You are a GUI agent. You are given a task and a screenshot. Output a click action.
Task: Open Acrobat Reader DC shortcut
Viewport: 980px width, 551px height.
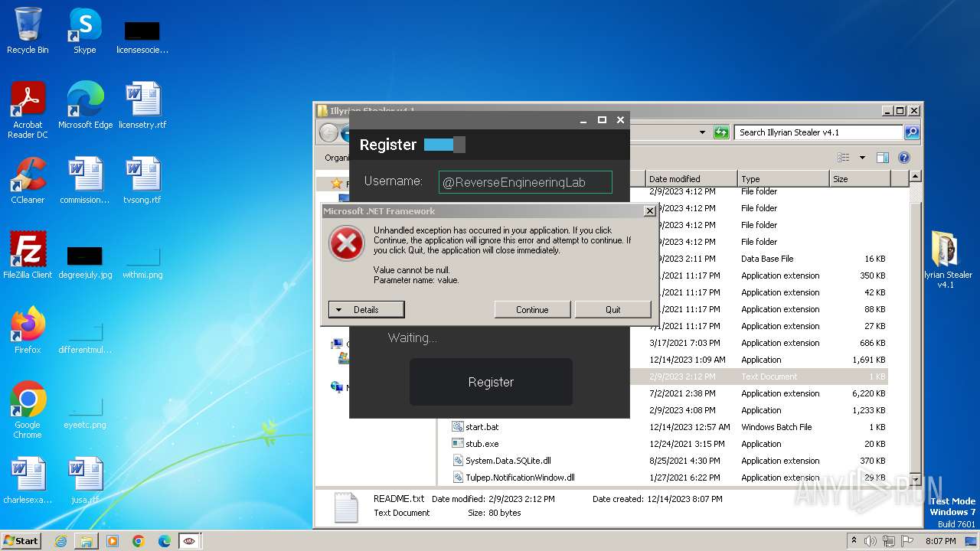28,110
